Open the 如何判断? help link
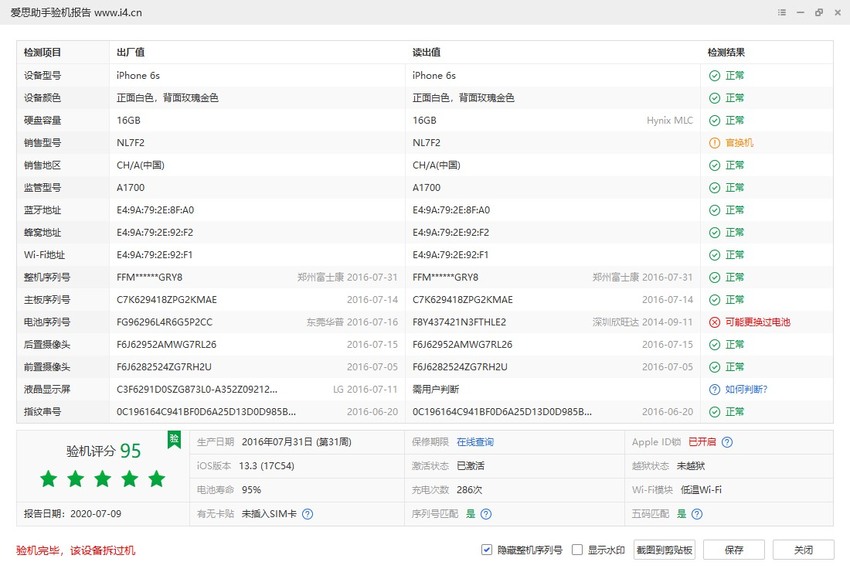The height and width of the screenshot is (579, 850). [x=746, y=390]
